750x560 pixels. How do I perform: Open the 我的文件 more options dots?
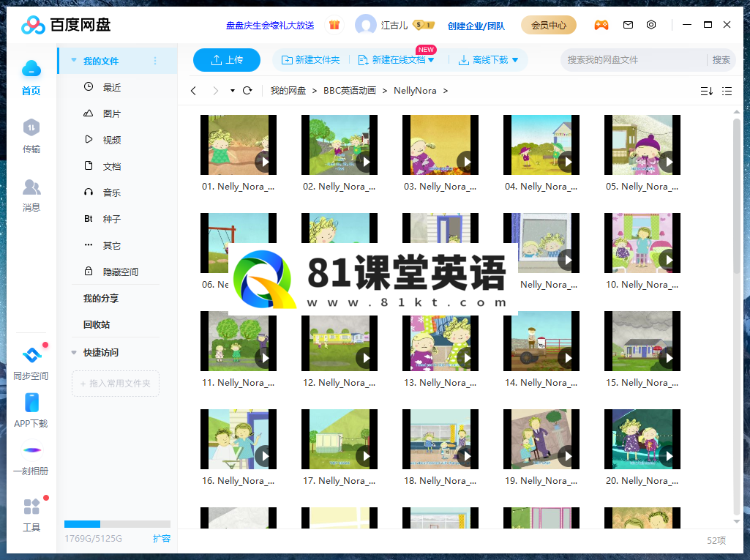click(155, 61)
